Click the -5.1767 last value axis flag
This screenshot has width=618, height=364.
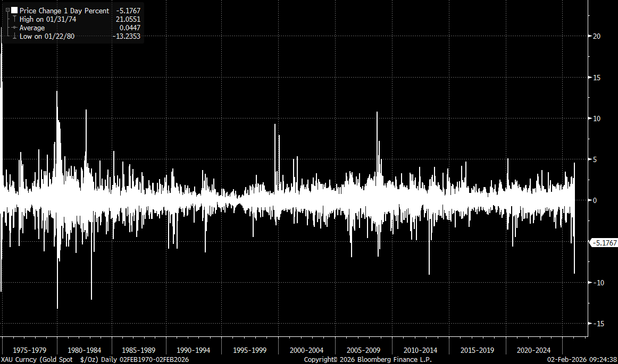(x=605, y=243)
